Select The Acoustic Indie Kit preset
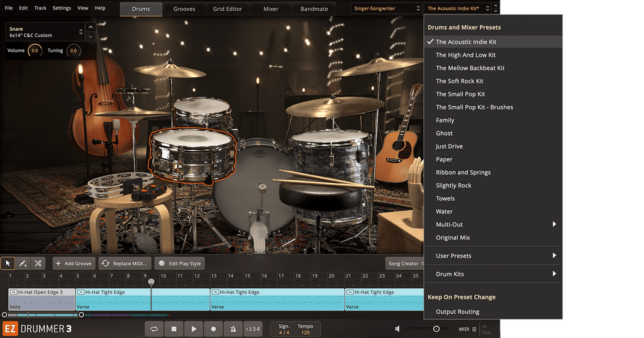 coord(493,42)
